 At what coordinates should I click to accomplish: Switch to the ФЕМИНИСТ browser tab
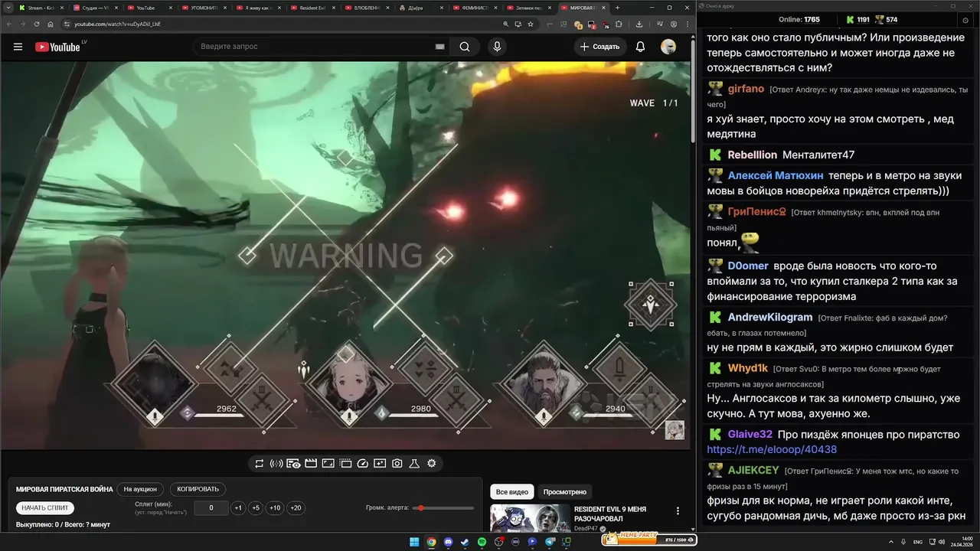[x=475, y=8]
